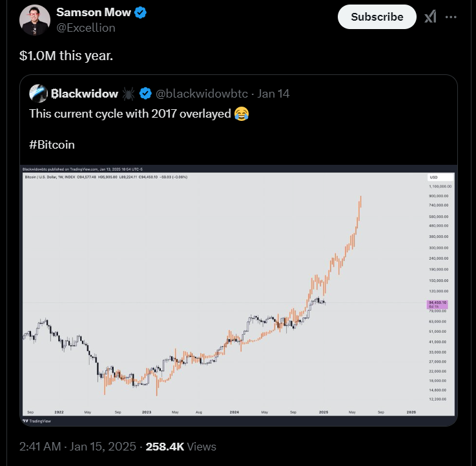This screenshot has width=476, height=466.
Task: Click the verified badge next to Blackwidow
Action: pos(145,94)
